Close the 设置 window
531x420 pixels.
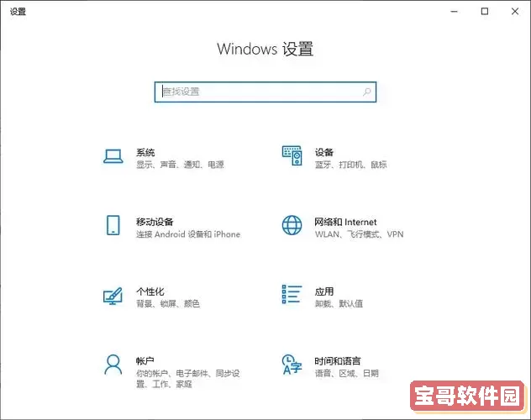[515, 12]
